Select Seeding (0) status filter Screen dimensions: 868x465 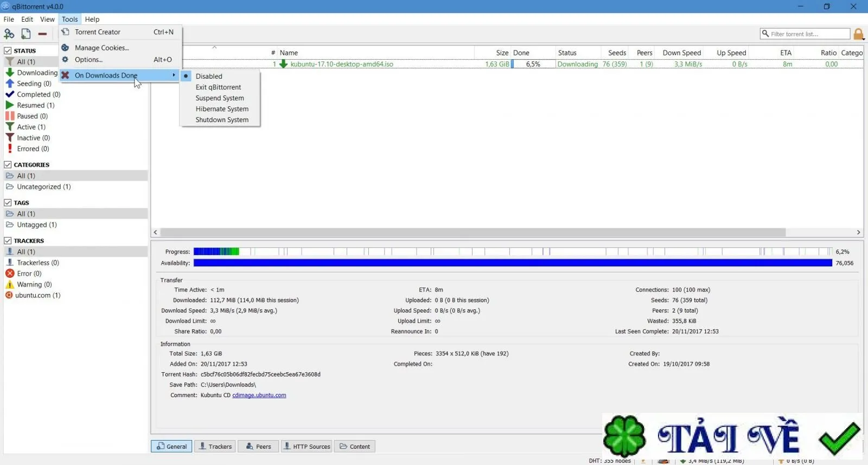pos(34,84)
